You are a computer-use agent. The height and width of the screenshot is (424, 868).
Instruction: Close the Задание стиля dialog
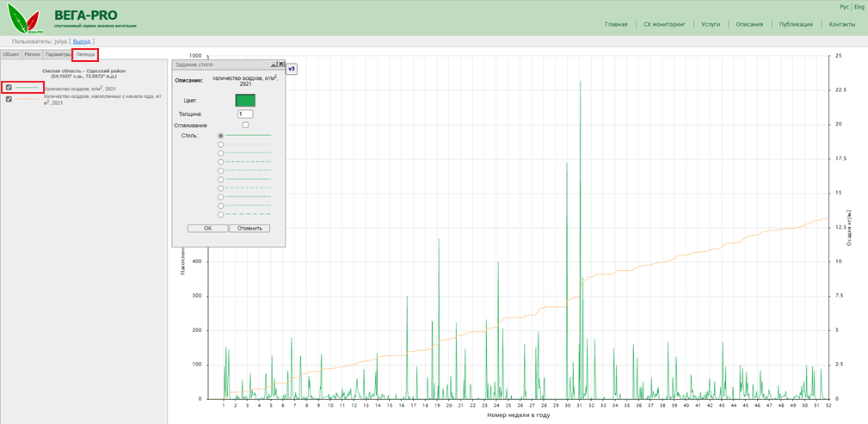coord(280,65)
